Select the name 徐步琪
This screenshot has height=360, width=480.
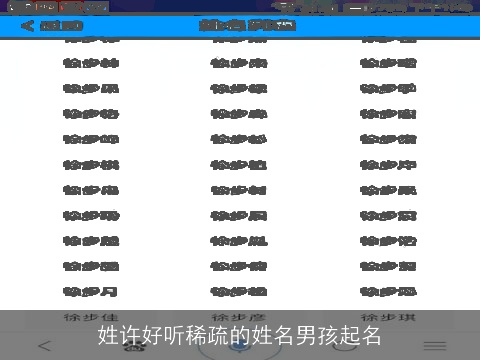(x=388, y=317)
